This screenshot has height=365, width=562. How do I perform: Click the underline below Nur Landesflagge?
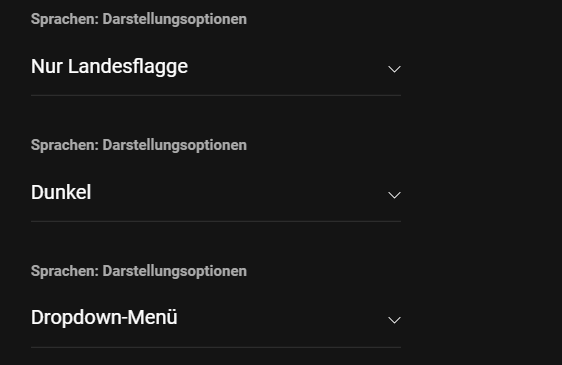click(216, 95)
